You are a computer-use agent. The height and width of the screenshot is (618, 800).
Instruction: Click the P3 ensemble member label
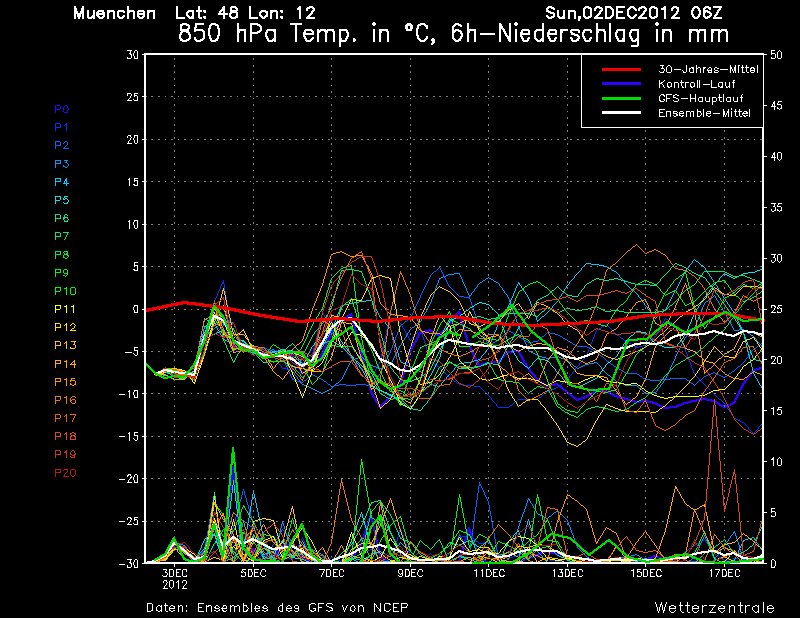click(x=61, y=164)
